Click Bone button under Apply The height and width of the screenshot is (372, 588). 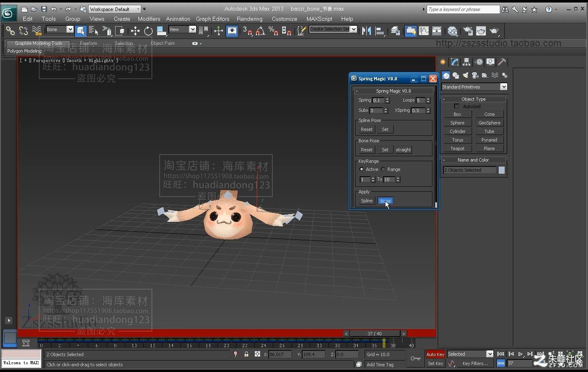click(385, 201)
